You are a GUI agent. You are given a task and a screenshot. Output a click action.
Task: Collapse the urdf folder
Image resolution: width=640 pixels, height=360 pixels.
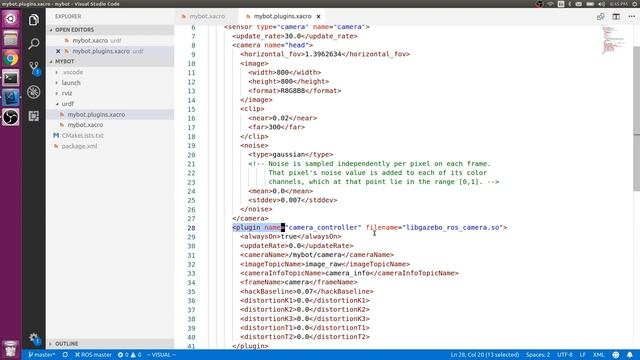tap(110, 104)
